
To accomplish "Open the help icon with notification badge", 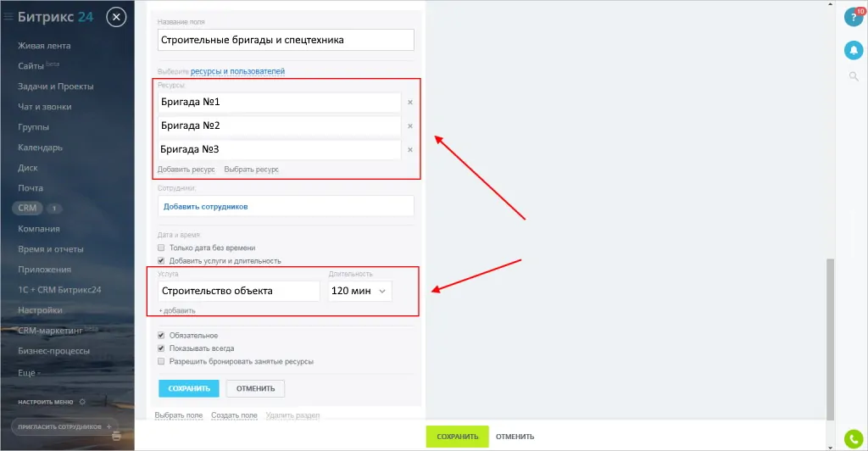I will pyautogui.click(x=854, y=17).
